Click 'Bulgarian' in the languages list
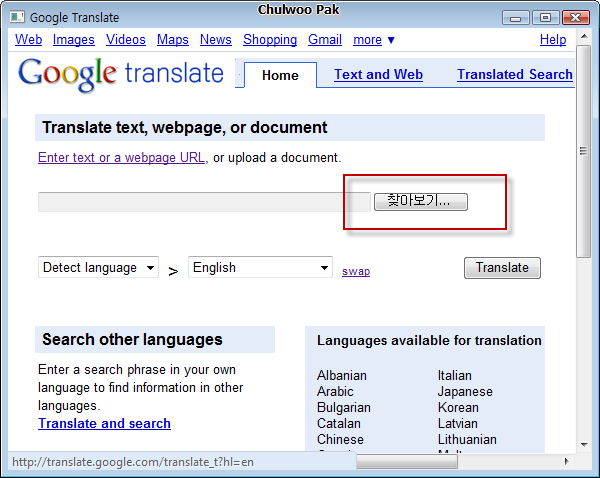This screenshot has width=600, height=478. [x=344, y=408]
